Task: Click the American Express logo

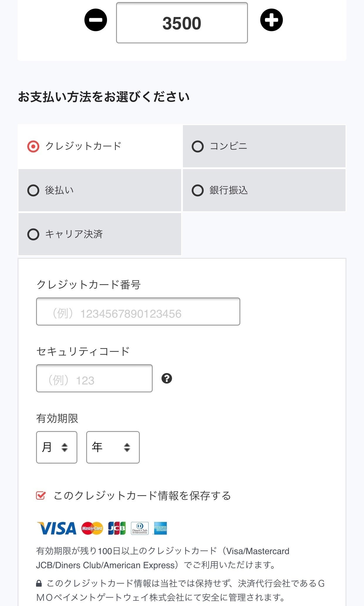Action: [160, 528]
